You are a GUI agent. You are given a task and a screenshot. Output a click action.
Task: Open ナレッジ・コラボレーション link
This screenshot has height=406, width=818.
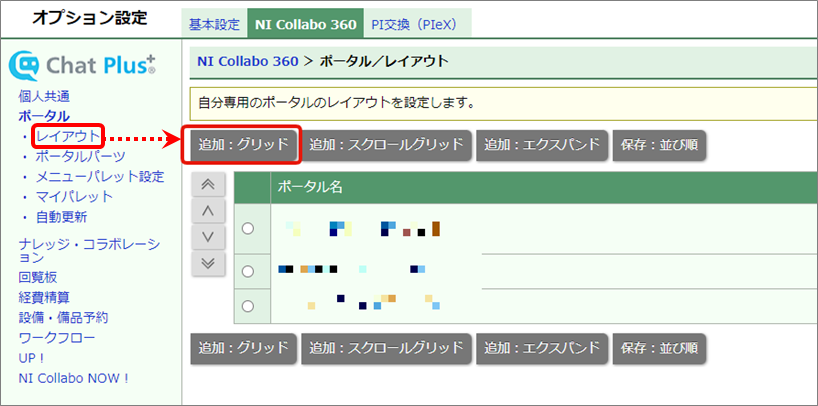(89, 250)
